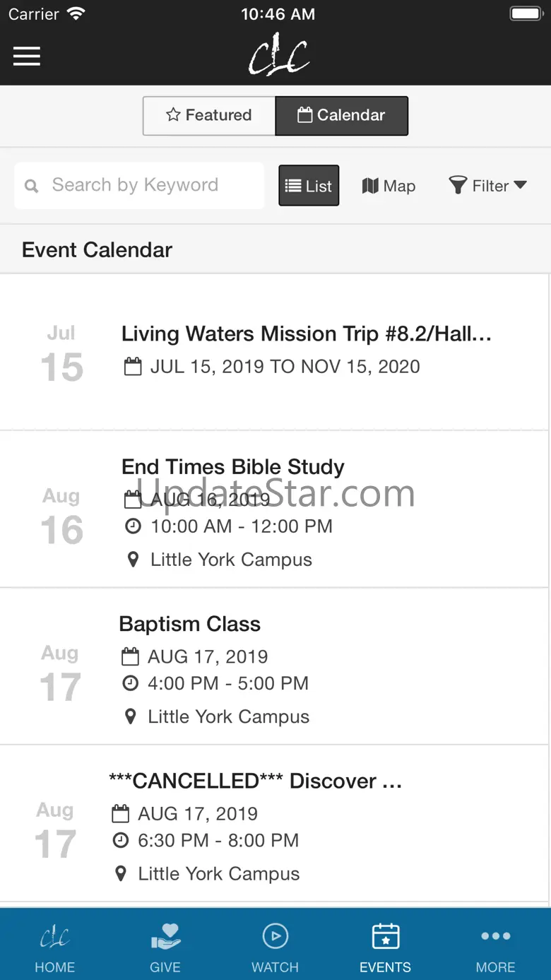Switch to Featured events view

(209, 115)
